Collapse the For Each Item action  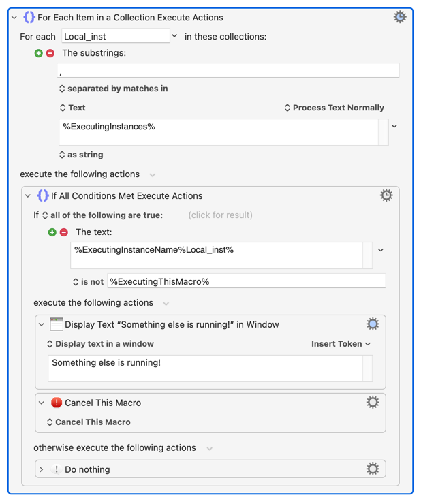[x=14, y=18]
